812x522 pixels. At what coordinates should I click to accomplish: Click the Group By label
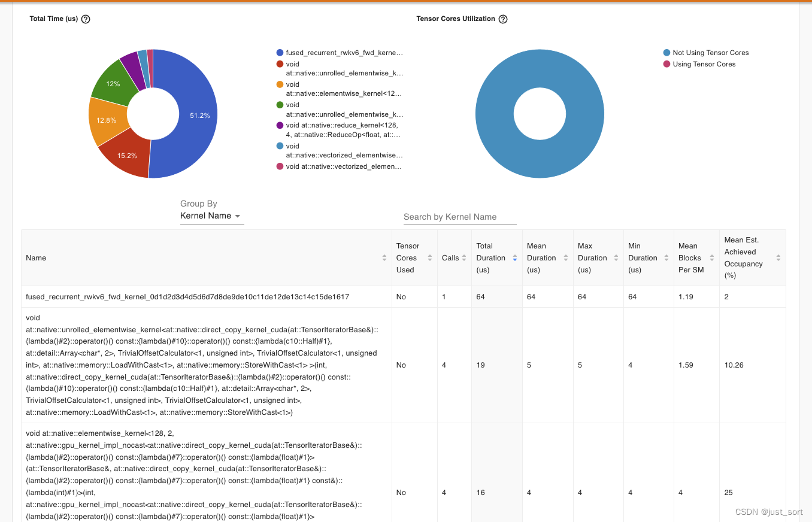(x=199, y=204)
